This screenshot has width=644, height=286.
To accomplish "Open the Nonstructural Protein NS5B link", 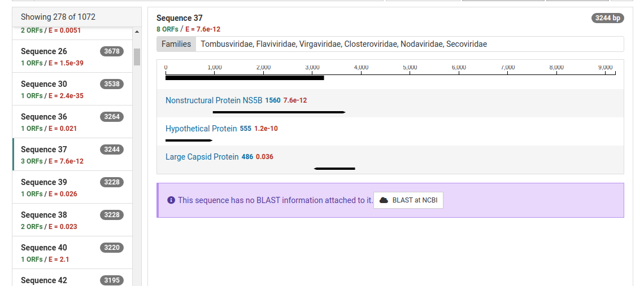I will coord(214,100).
